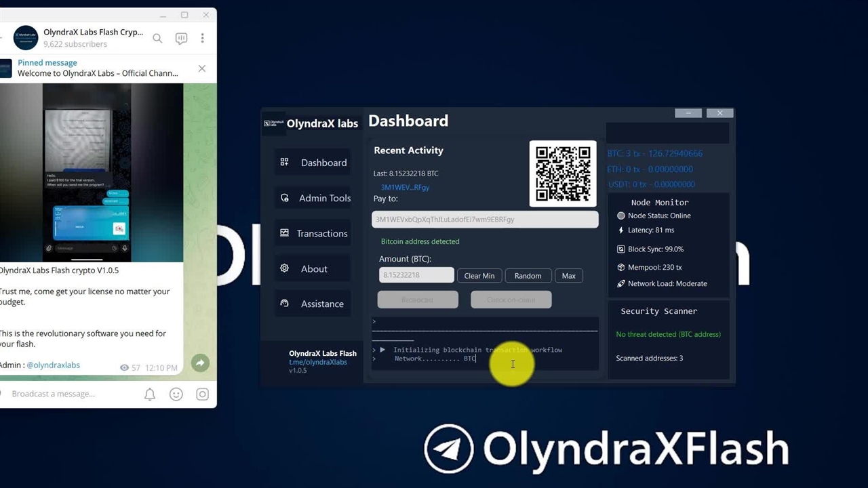868x488 pixels.
Task: Click the camera icon beside the emoji button
Action: tap(202, 394)
